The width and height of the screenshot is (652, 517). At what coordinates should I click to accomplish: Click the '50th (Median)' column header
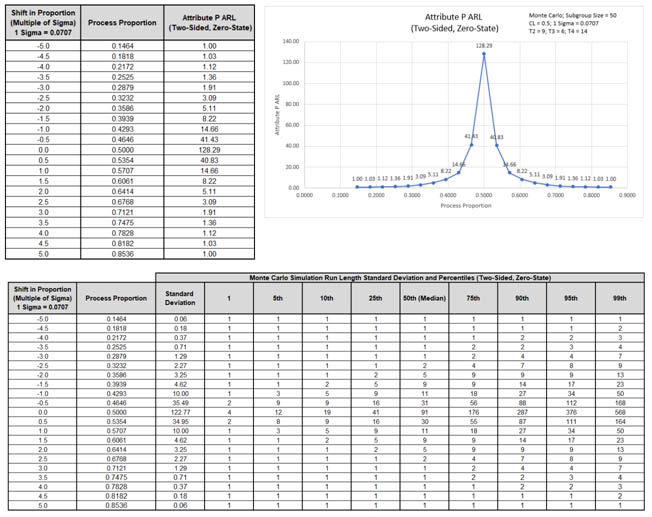(424, 297)
